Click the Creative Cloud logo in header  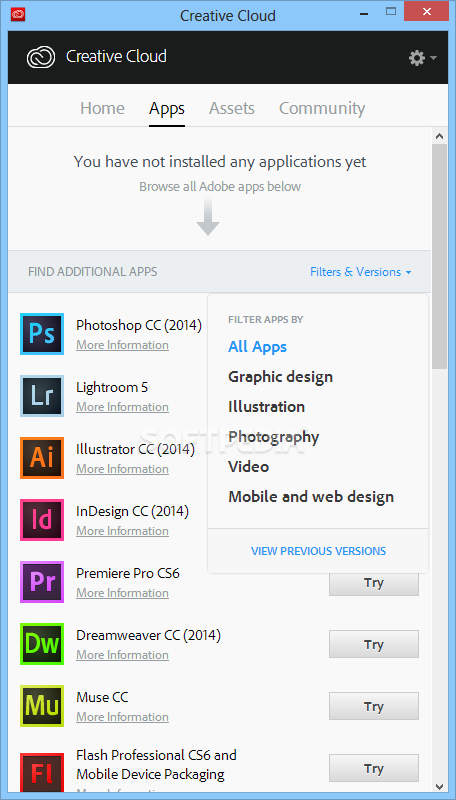(x=43, y=57)
